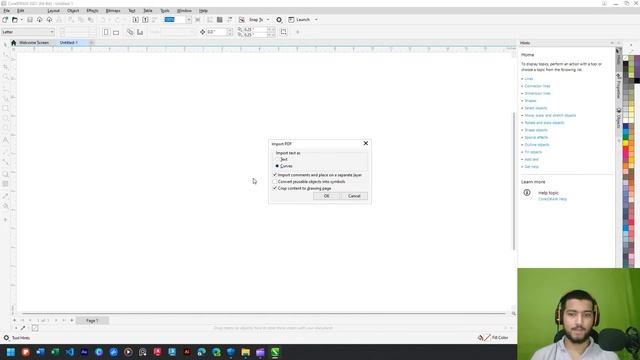Viewport: 640px width, 360px height.
Task: Open the Layout menu
Action: click(x=53, y=11)
